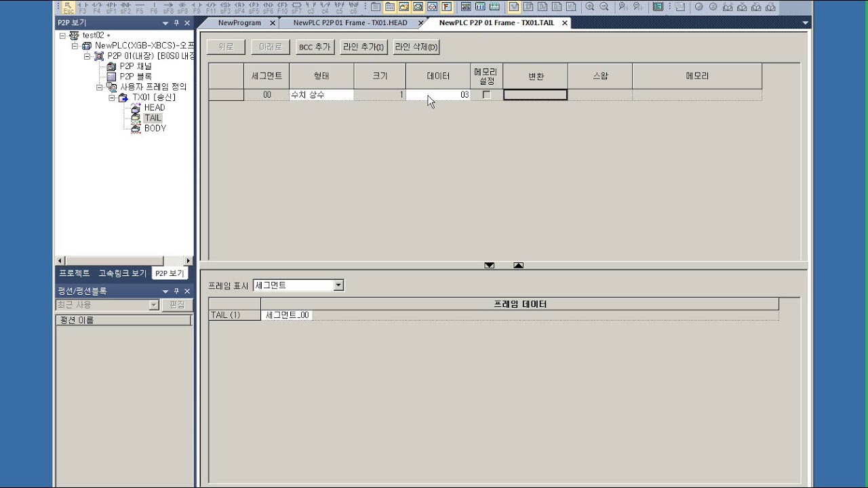Screen dimensions: 868x488
Task: Click the 라인 삭제(D) button
Action: [416, 47]
